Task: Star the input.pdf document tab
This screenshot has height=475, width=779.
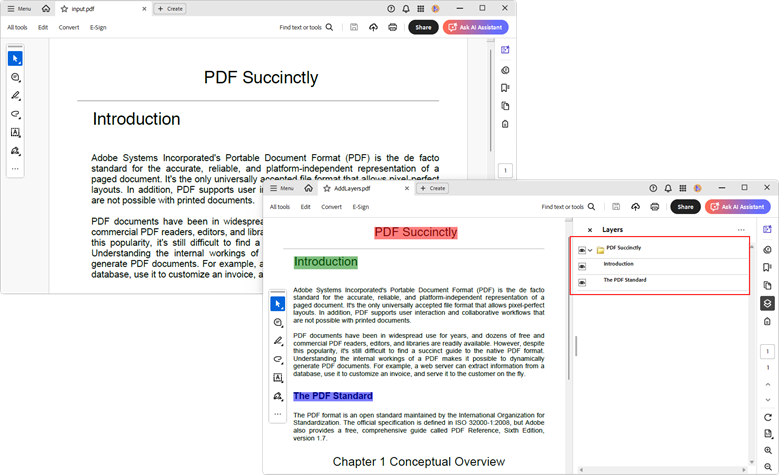Action: 64,9
